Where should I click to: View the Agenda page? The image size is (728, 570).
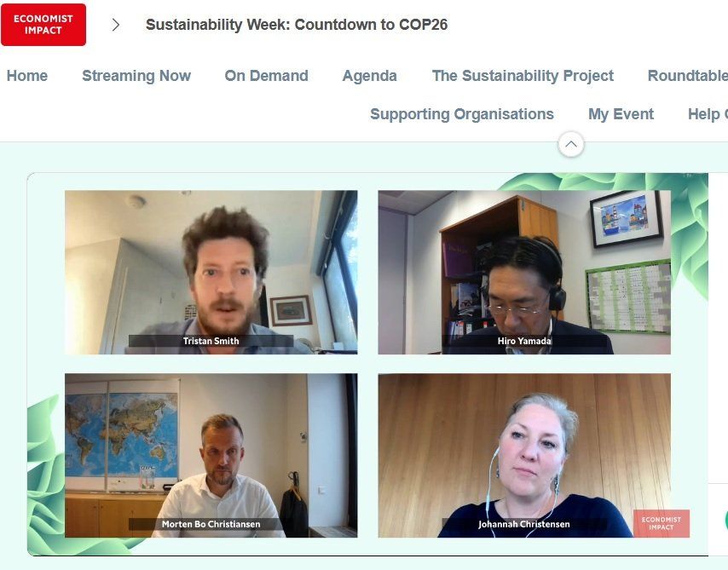pos(370,76)
